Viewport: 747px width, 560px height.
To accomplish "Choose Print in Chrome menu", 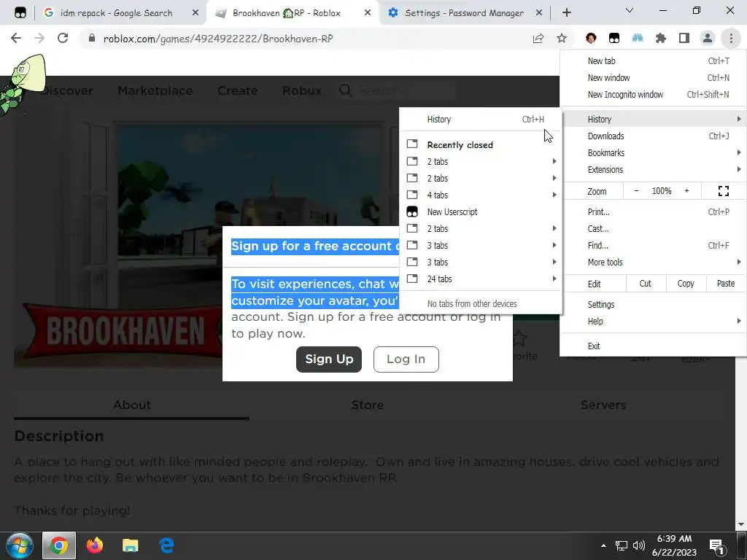I will click(x=653, y=212).
